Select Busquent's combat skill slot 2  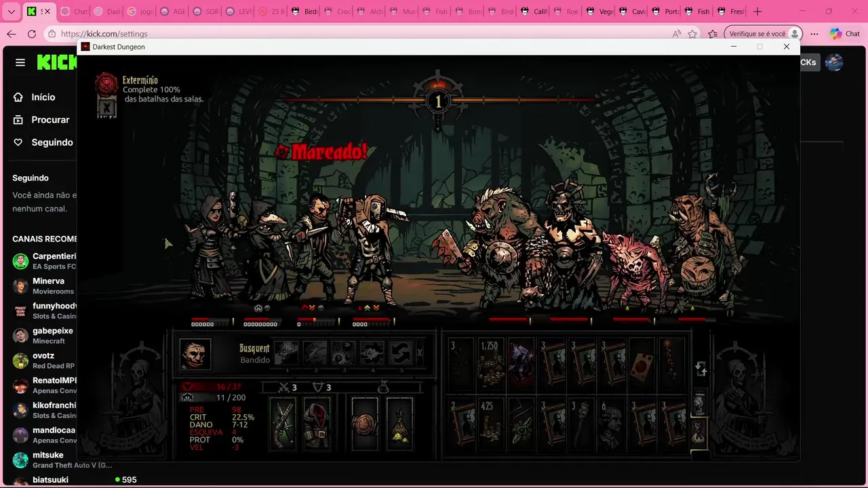[x=315, y=353]
